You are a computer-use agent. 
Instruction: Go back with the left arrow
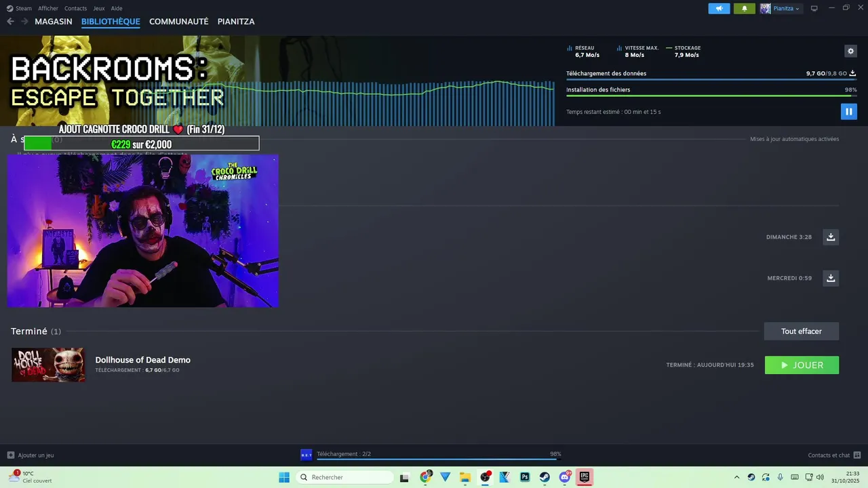click(x=10, y=22)
